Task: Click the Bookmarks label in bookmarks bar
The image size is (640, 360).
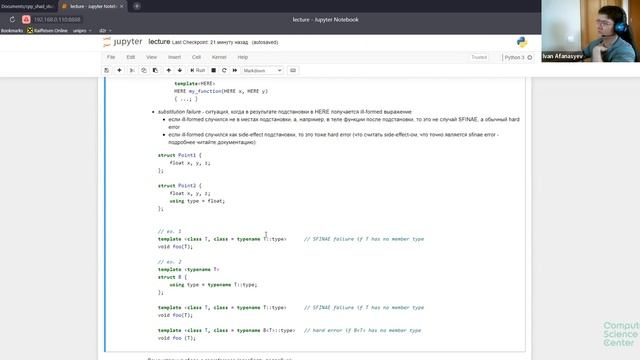Action: [12, 30]
